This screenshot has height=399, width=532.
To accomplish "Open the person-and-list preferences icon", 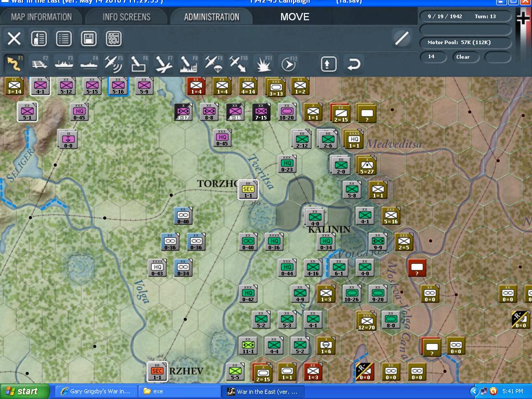I will pos(38,38).
